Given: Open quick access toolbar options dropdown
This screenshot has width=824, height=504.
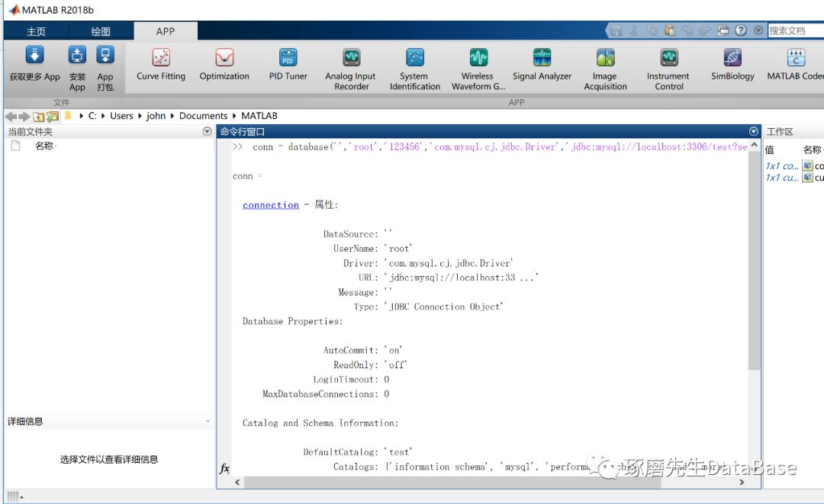Looking at the screenshot, I should [x=758, y=30].
